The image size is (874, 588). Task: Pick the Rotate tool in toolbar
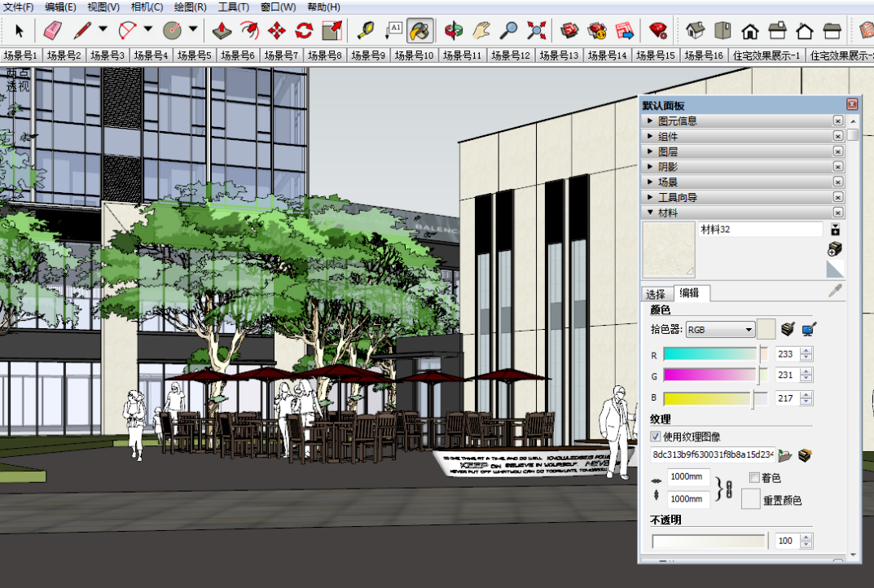coord(304,31)
